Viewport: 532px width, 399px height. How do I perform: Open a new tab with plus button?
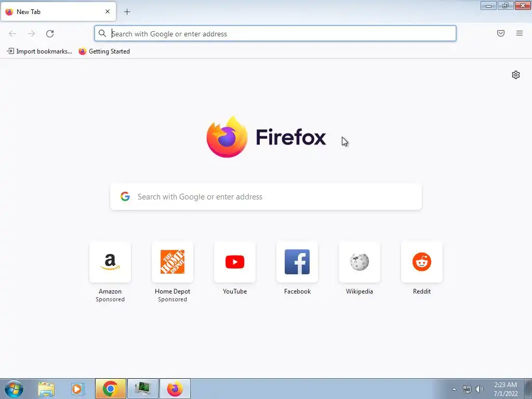pos(127,12)
